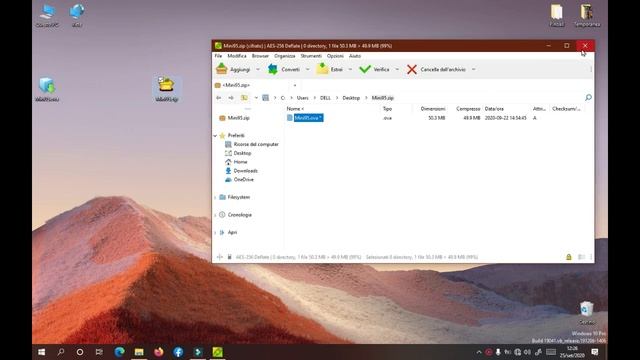Sort by the Data/ora column header
The width and height of the screenshot is (640, 360).
point(494,109)
